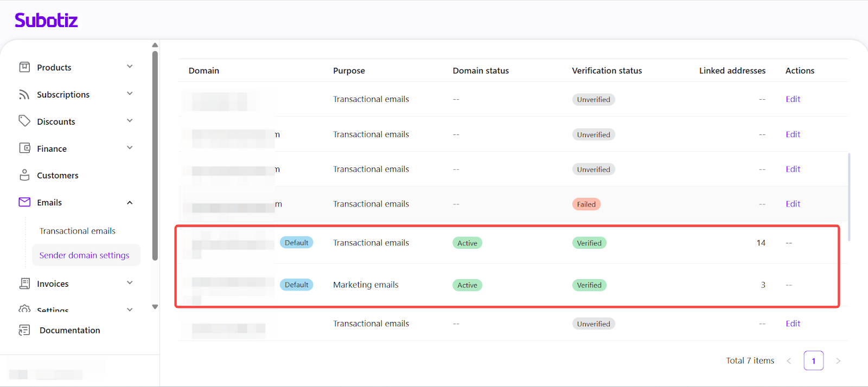The width and height of the screenshot is (868, 387).
Task: Go to page 1 in pagination
Action: [813, 361]
